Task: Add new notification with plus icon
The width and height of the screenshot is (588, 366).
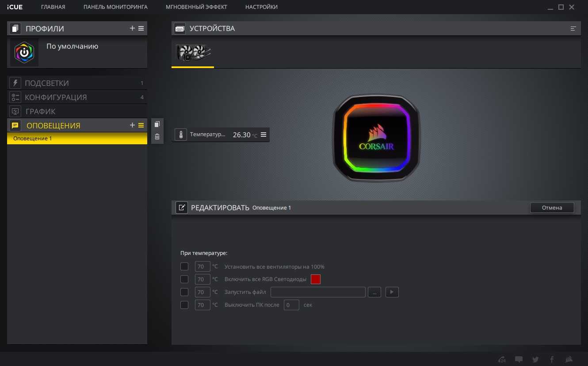Action: (132, 125)
